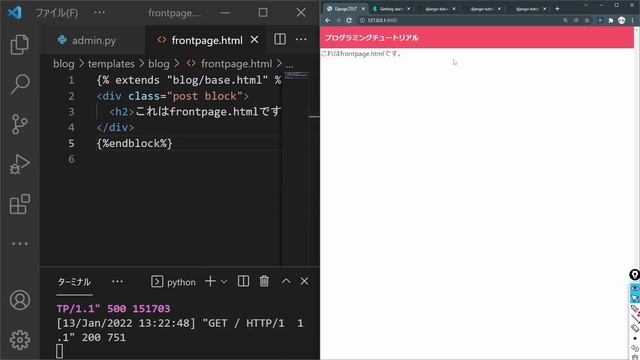Open the Explorer view in VS Code
Image resolution: width=640 pixels, height=360 pixels.
20,44
